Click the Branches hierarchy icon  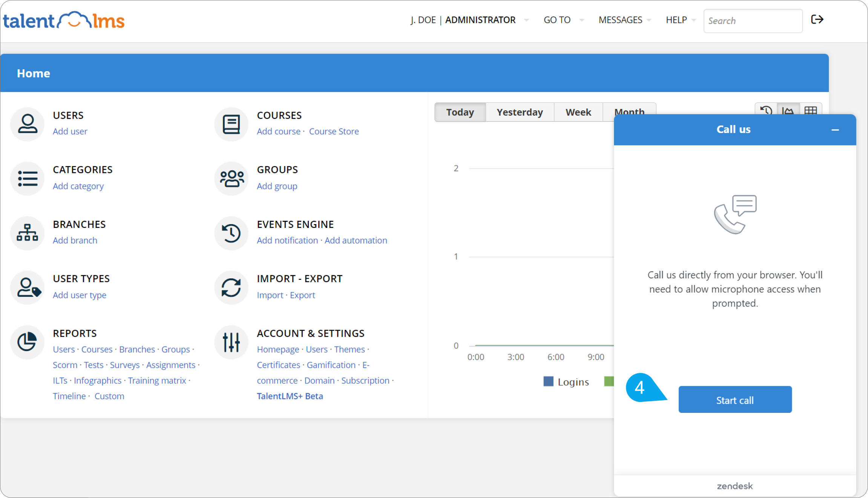click(28, 233)
